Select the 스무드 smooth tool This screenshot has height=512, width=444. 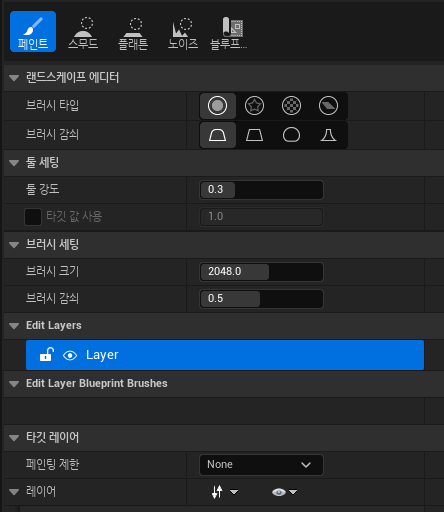point(83,33)
